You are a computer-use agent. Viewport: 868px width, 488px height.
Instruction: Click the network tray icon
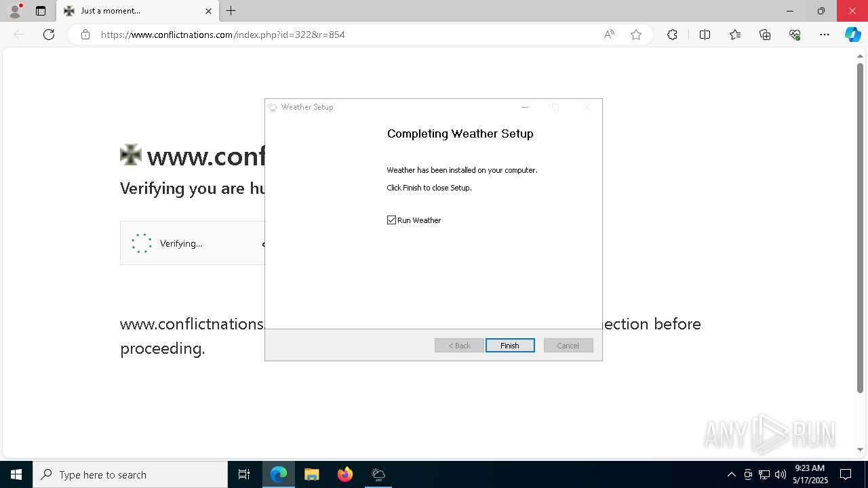(764, 474)
